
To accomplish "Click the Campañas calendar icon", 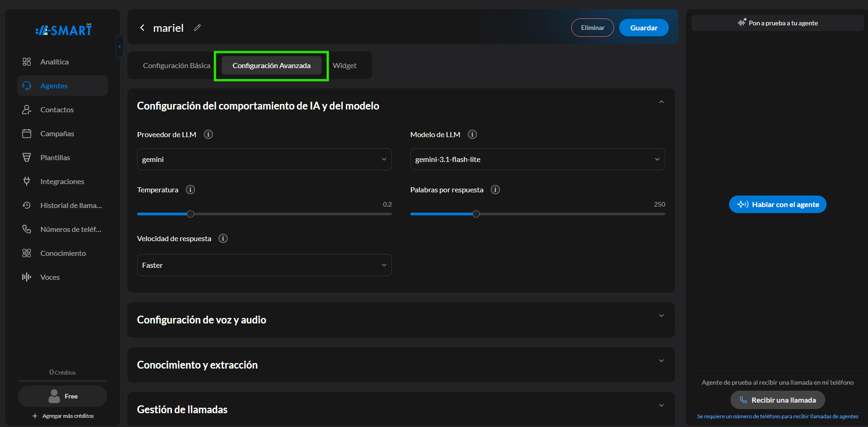I will (x=27, y=133).
